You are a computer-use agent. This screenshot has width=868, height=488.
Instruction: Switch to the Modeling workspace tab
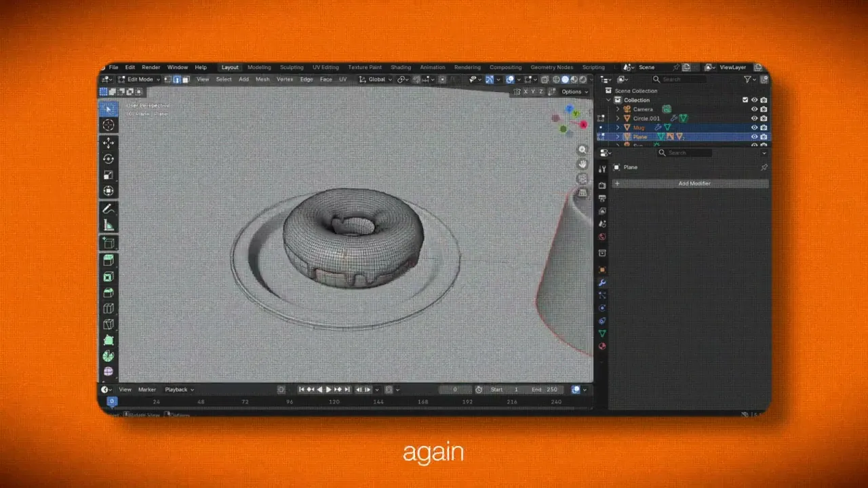tap(259, 67)
